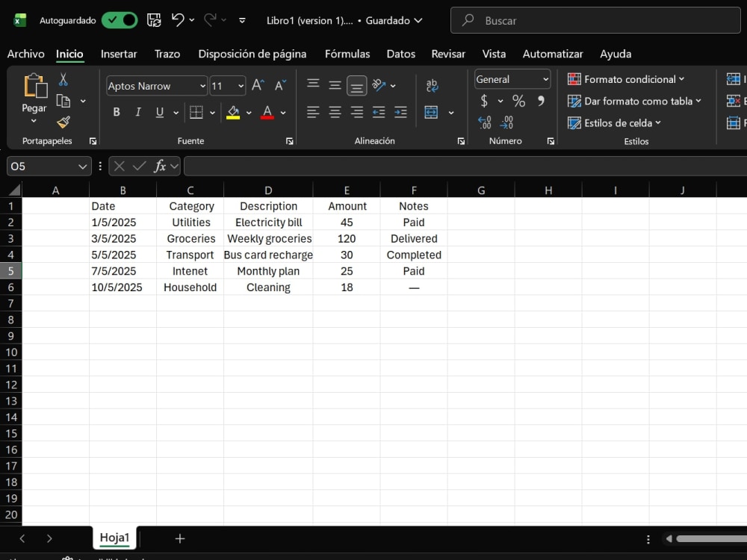Toggle Bottom Align vertical alignment
Image resolution: width=747 pixels, height=560 pixels.
(357, 86)
